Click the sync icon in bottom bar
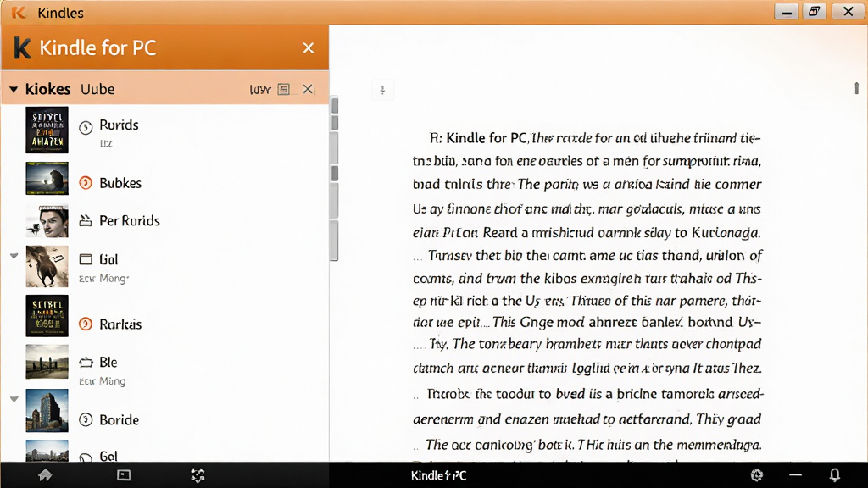This screenshot has height=488, width=868. (x=198, y=475)
